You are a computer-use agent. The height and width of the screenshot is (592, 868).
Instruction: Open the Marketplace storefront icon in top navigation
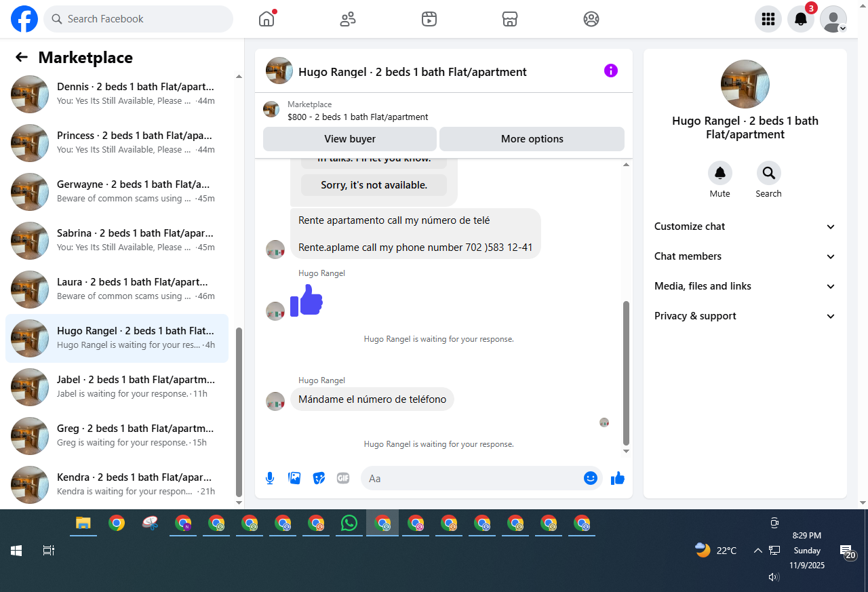pyautogui.click(x=510, y=19)
